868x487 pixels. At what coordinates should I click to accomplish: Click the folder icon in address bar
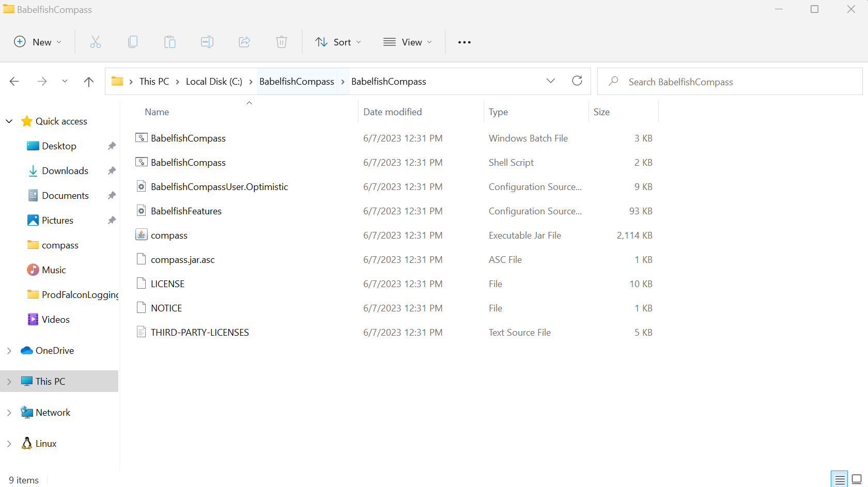[x=117, y=81]
